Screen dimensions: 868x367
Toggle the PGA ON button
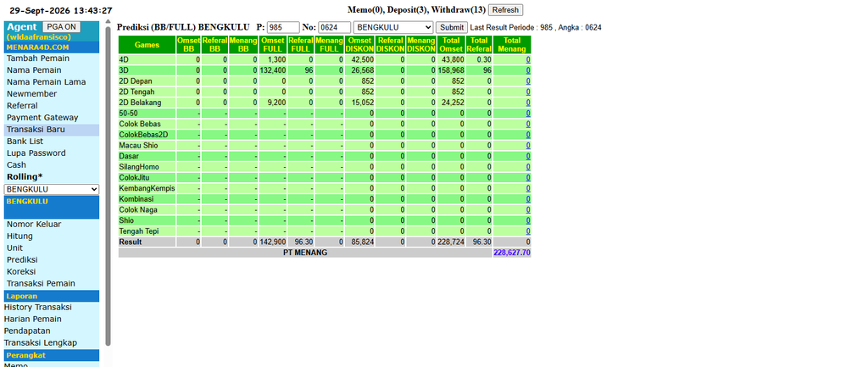(x=61, y=26)
